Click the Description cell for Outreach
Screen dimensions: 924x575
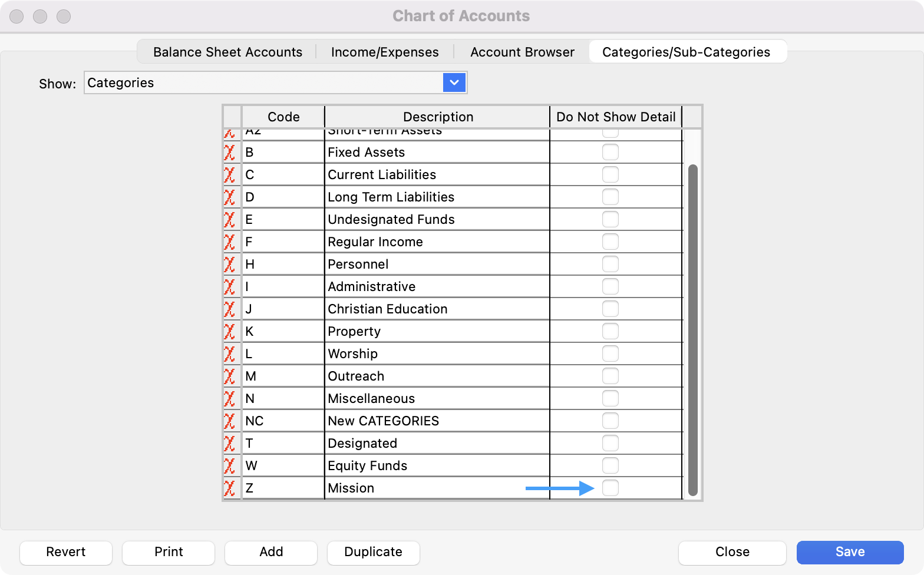[x=436, y=376]
